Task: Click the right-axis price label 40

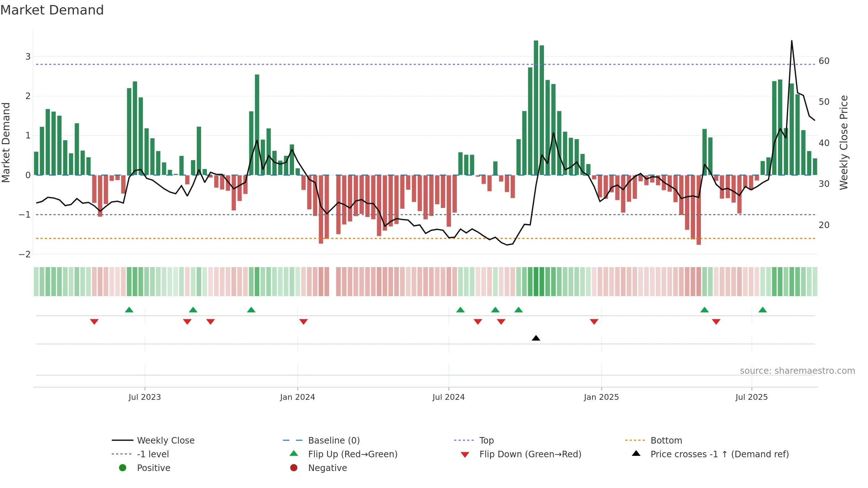Action: coord(824,143)
